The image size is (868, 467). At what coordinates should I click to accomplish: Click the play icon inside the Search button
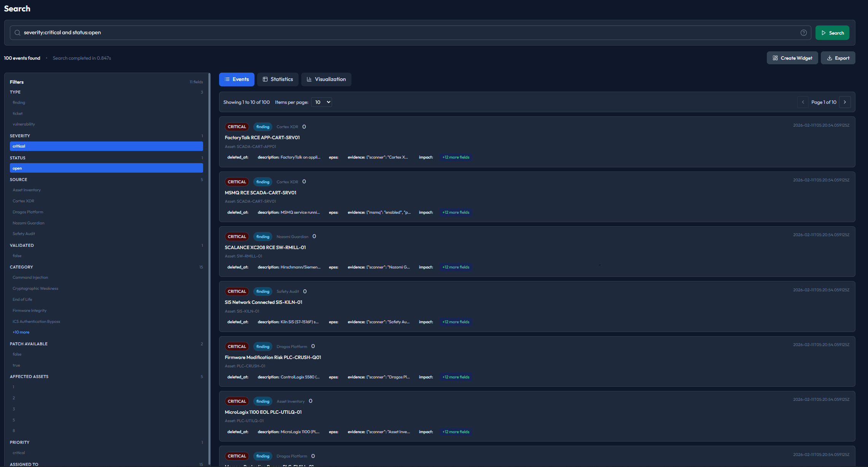[823, 33]
